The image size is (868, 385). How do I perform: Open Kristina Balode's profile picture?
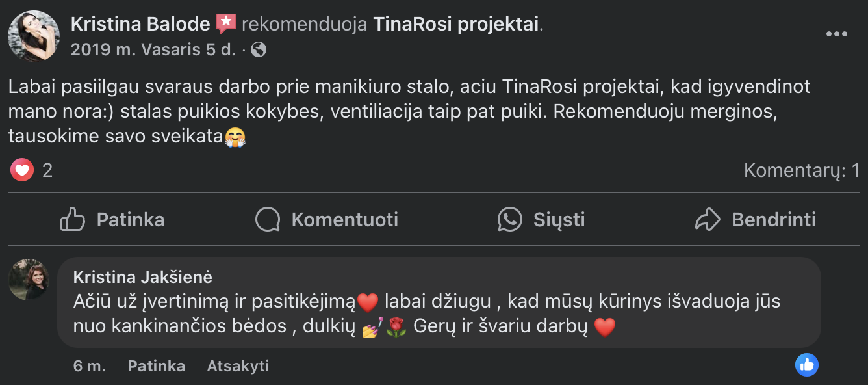click(x=34, y=36)
